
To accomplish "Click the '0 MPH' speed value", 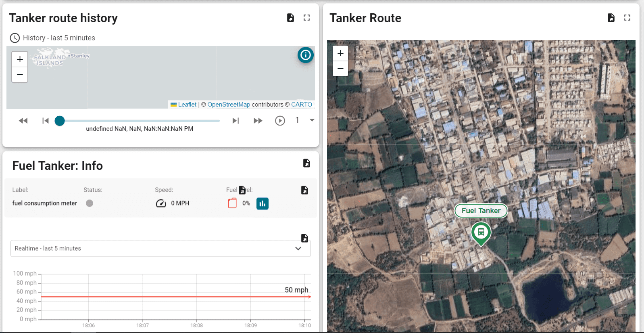I will 180,203.
